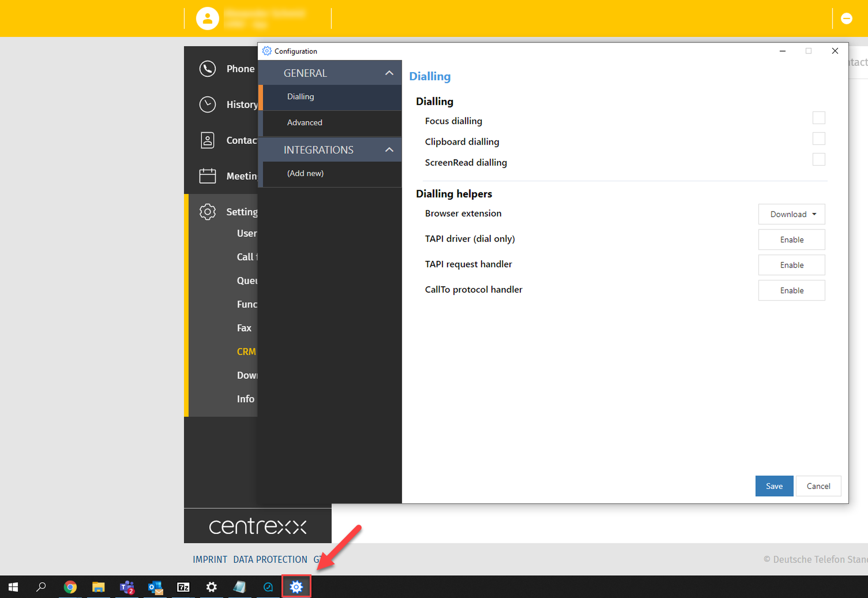The width and height of the screenshot is (868, 598).
Task: Click the user avatar icon in header
Action: tap(207, 18)
